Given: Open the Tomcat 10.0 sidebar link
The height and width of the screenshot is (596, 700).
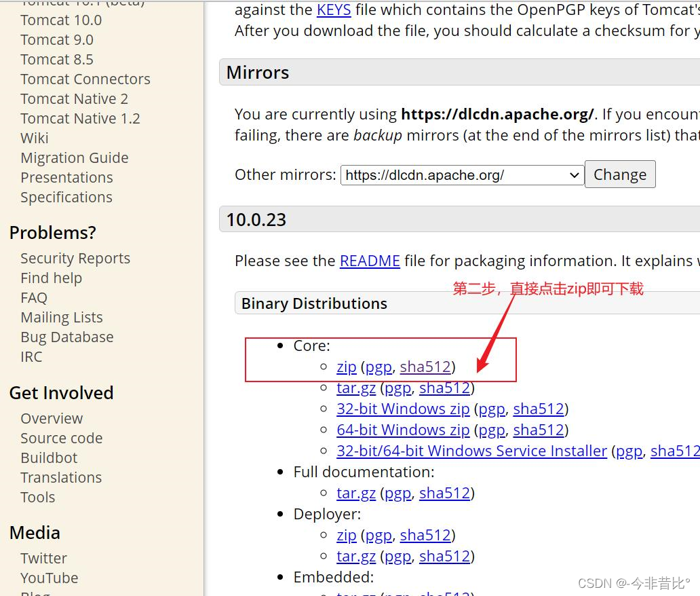Looking at the screenshot, I should tap(61, 20).
